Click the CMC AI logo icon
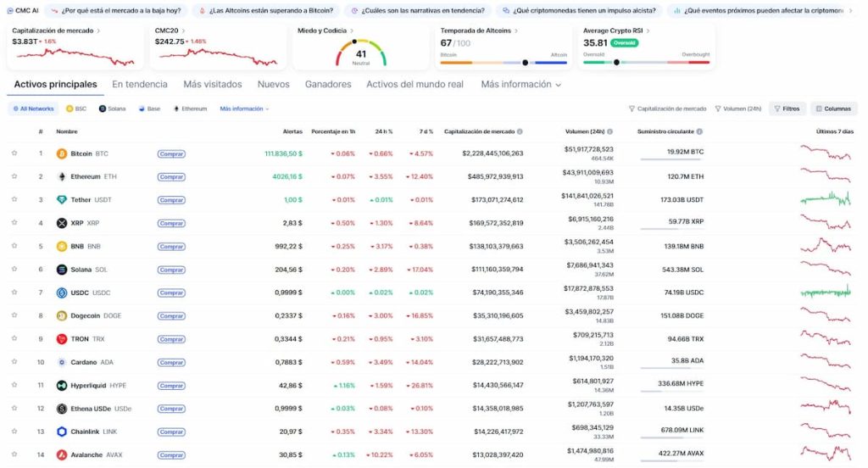The width and height of the screenshot is (868, 468). click(x=10, y=10)
